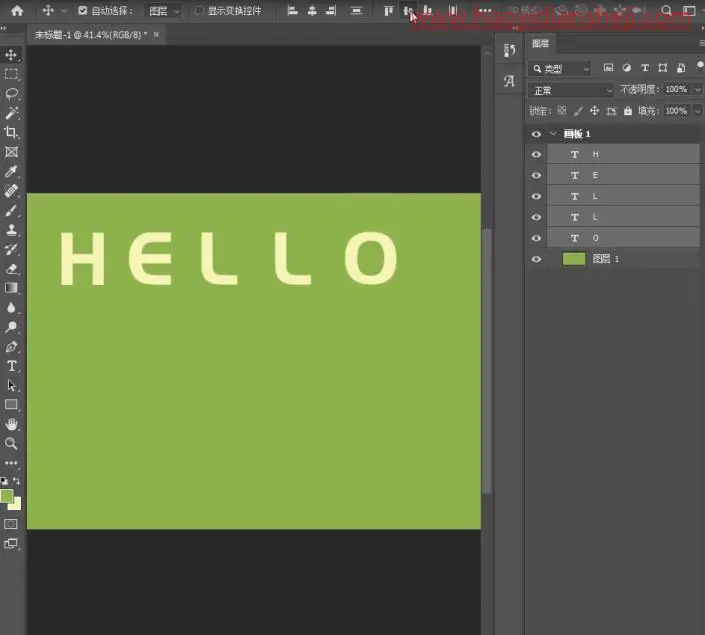The image size is (705, 635).
Task: Click the align horizontal centers icon
Action: click(312, 10)
